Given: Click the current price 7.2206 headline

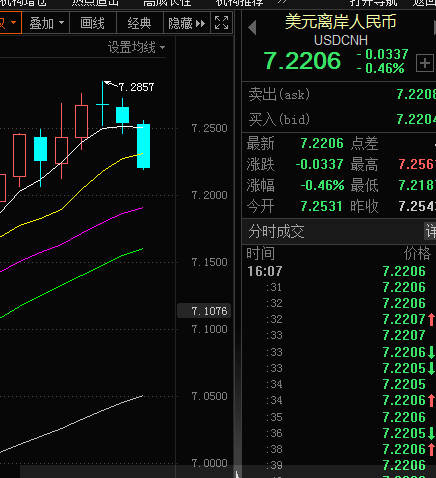Looking at the screenshot, I should tap(302, 61).
